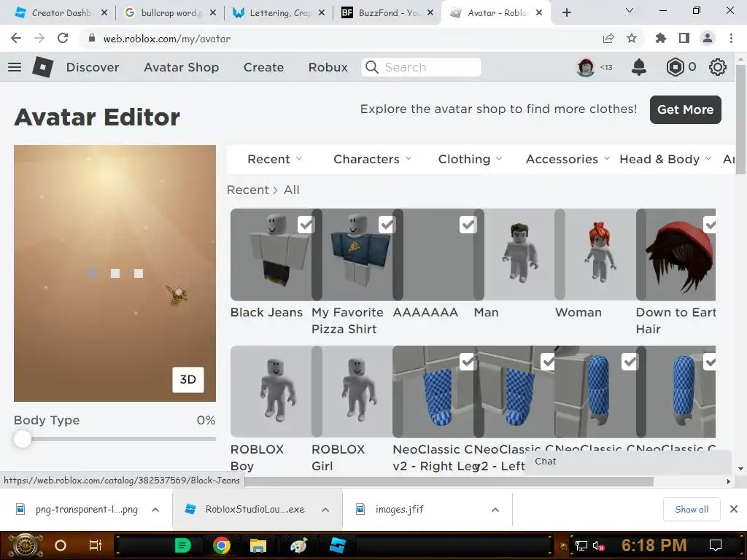The width and height of the screenshot is (747, 560).
Task: Go to Avatar Shop in navbar
Action: tap(182, 67)
